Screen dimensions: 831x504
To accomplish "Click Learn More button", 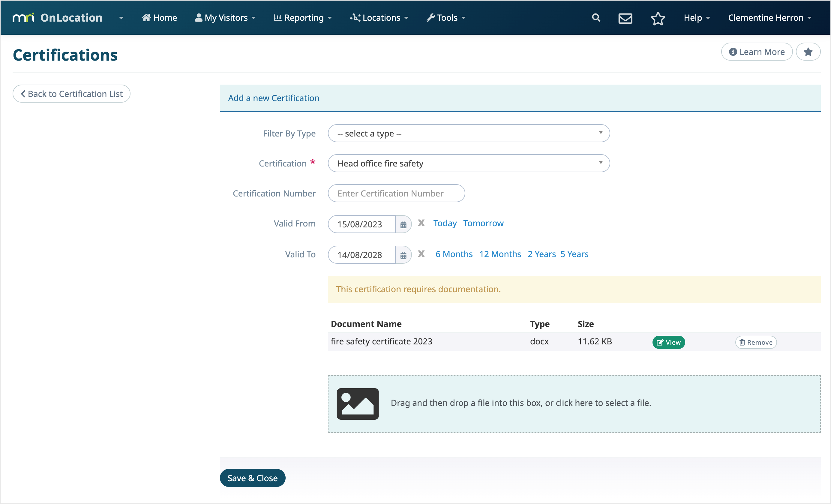I will (757, 52).
